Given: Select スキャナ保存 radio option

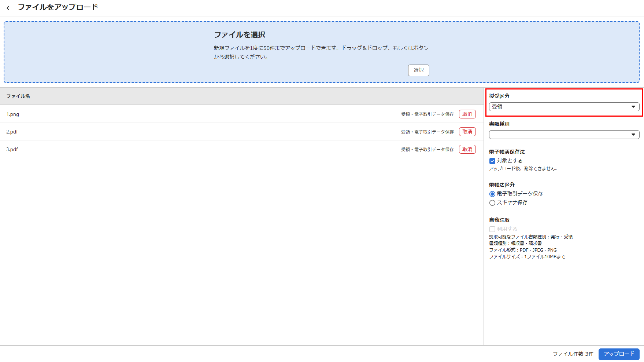Looking at the screenshot, I should [x=492, y=203].
